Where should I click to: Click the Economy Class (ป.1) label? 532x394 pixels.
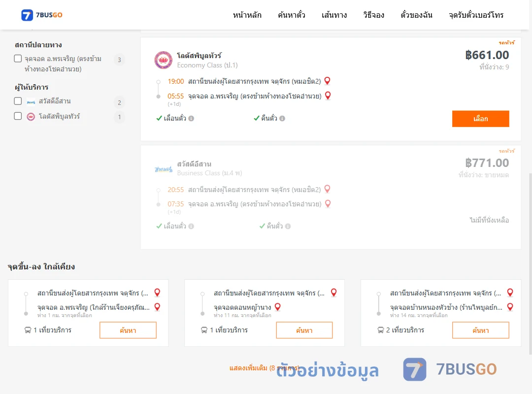[x=207, y=65]
